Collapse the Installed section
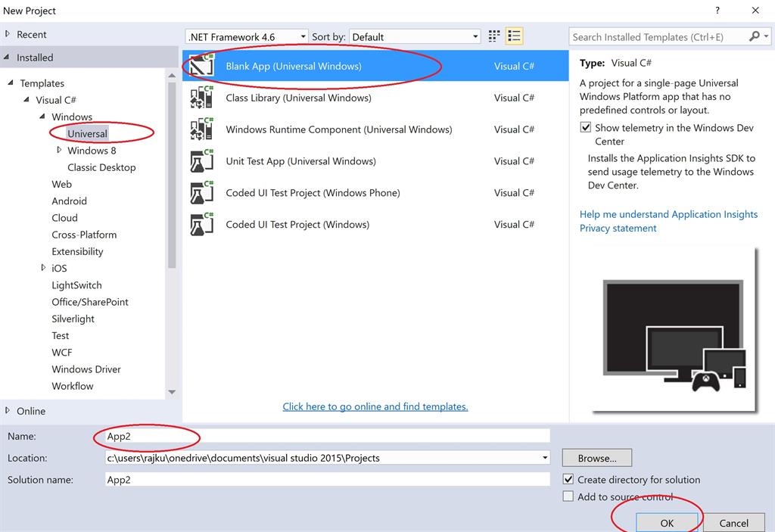The image size is (775, 532). point(7,58)
